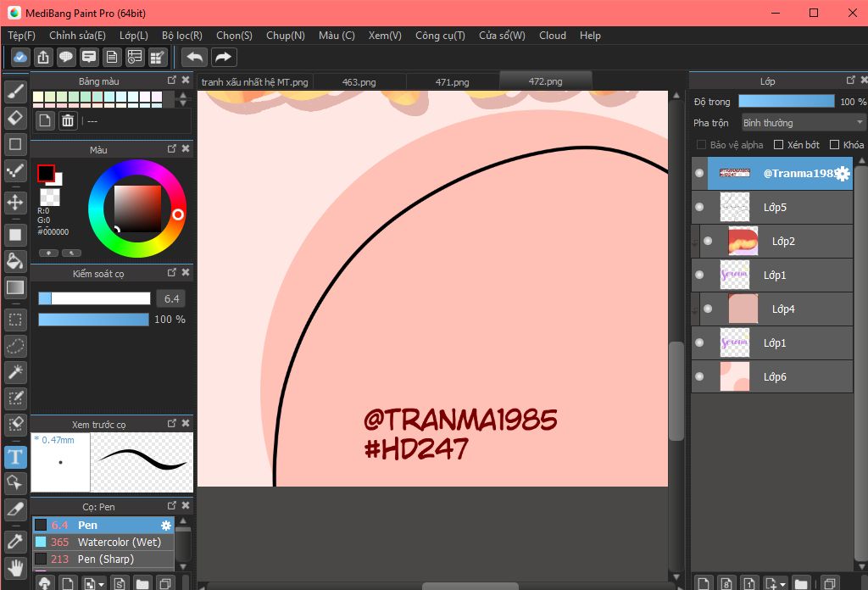868x590 pixels.
Task: Click the Undo arrow in the toolbar
Action: click(195, 57)
